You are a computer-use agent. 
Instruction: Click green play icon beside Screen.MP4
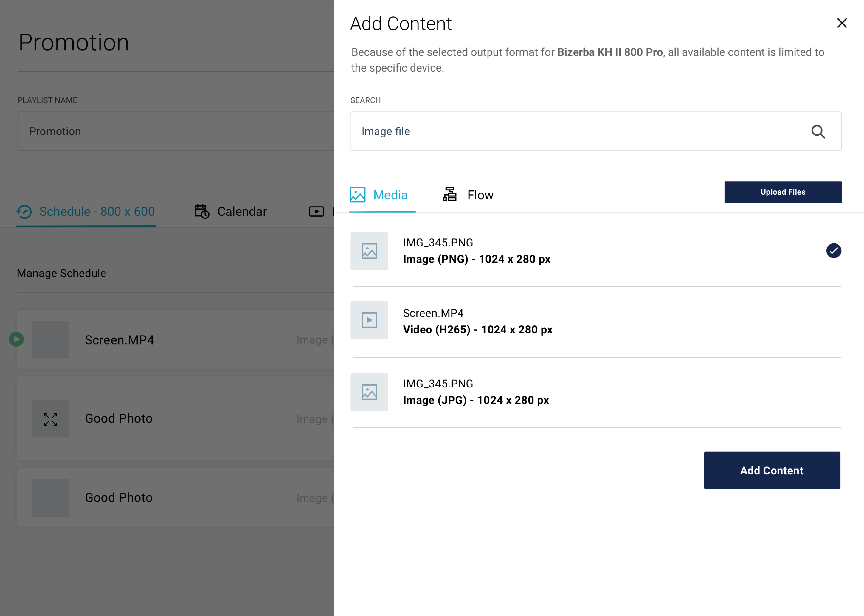pos(16,340)
